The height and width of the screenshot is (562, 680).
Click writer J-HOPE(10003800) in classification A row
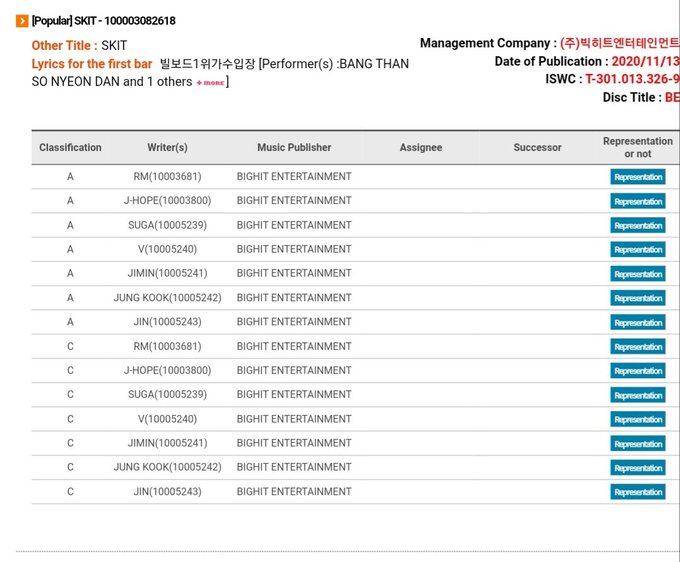(167, 200)
